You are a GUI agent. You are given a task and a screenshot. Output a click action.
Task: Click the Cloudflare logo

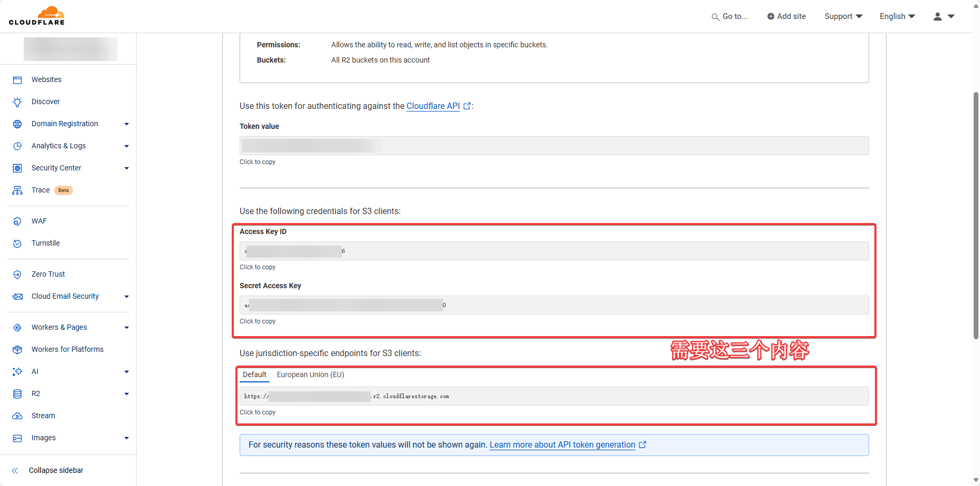pos(37,16)
